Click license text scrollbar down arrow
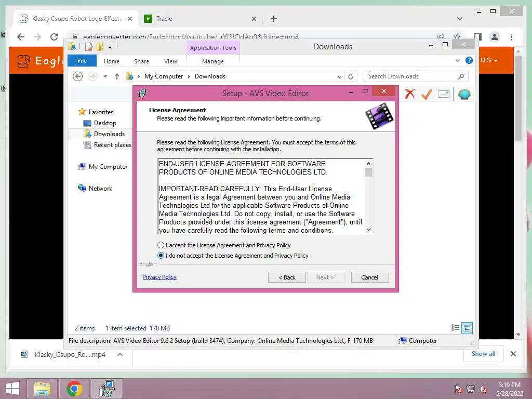532x399 pixels. tap(368, 230)
